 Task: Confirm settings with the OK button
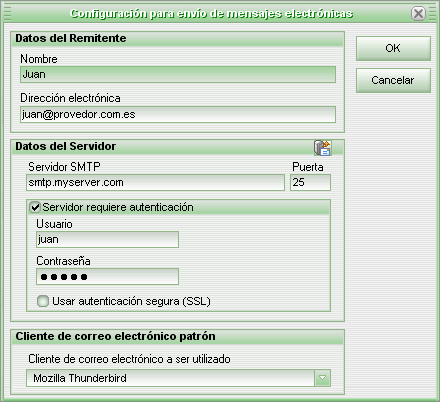(393, 48)
